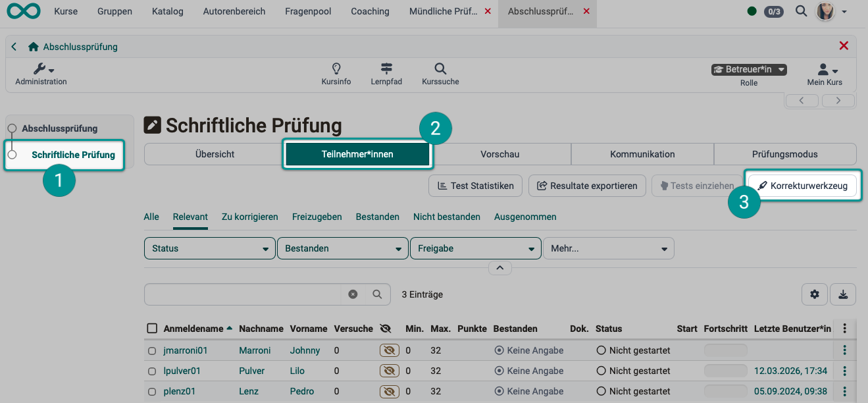
Task: Go to next course element arrow
Action: click(x=838, y=101)
